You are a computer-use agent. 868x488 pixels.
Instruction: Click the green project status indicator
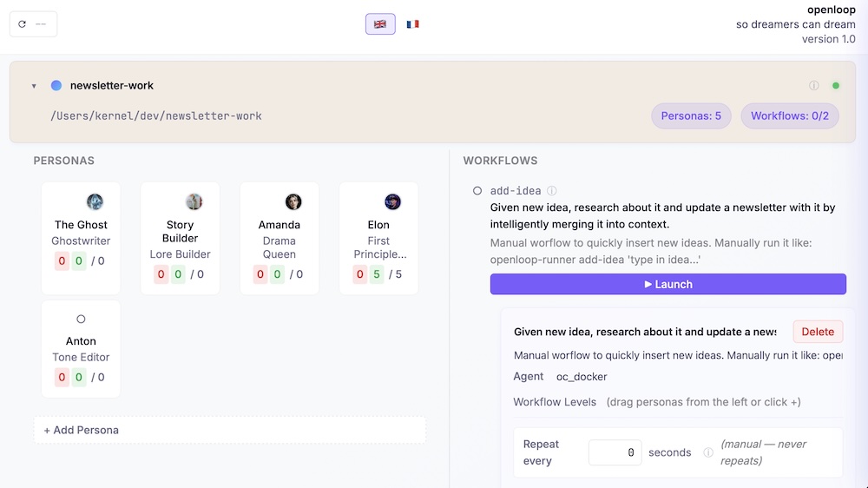(x=836, y=85)
